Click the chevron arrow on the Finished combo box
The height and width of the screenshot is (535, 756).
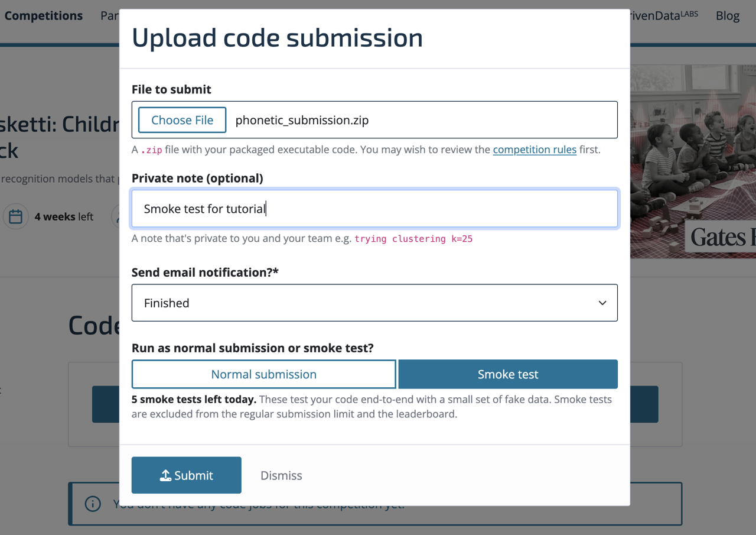602,303
